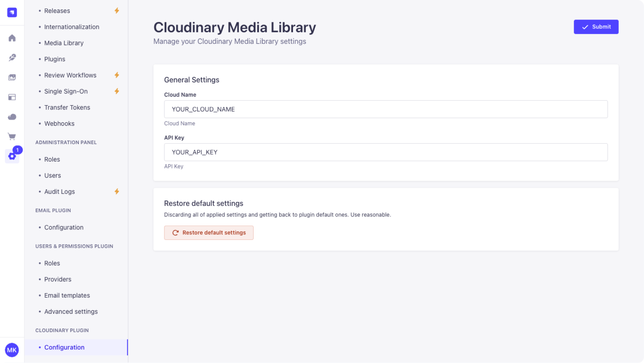The height and width of the screenshot is (363, 644).
Task: Open Media Library picture icon
Action: pos(12,77)
